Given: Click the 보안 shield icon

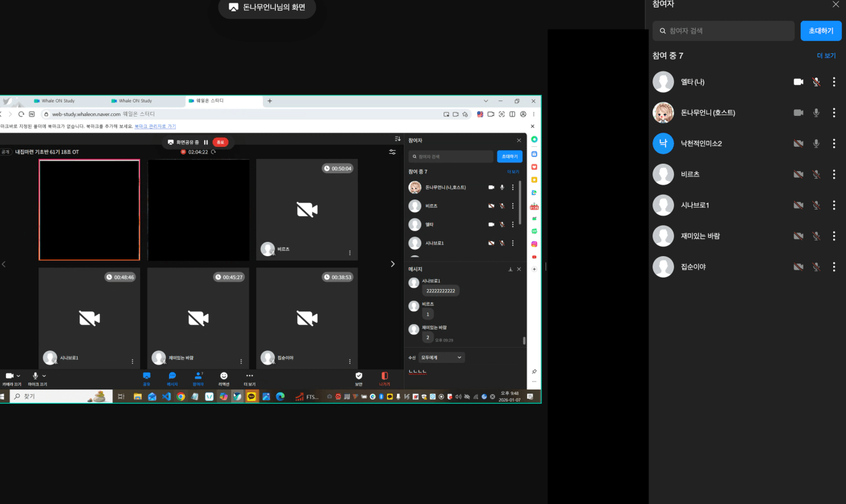Looking at the screenshot, I should [x=359, y=376].
